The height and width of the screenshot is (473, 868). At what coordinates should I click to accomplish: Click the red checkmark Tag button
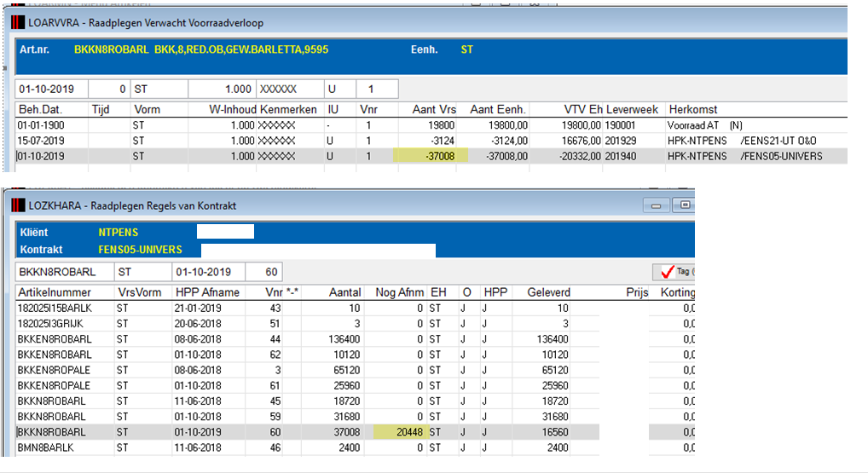674,272
